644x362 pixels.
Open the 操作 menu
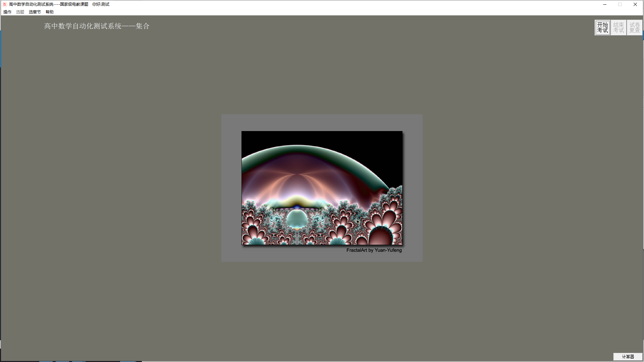7,12
